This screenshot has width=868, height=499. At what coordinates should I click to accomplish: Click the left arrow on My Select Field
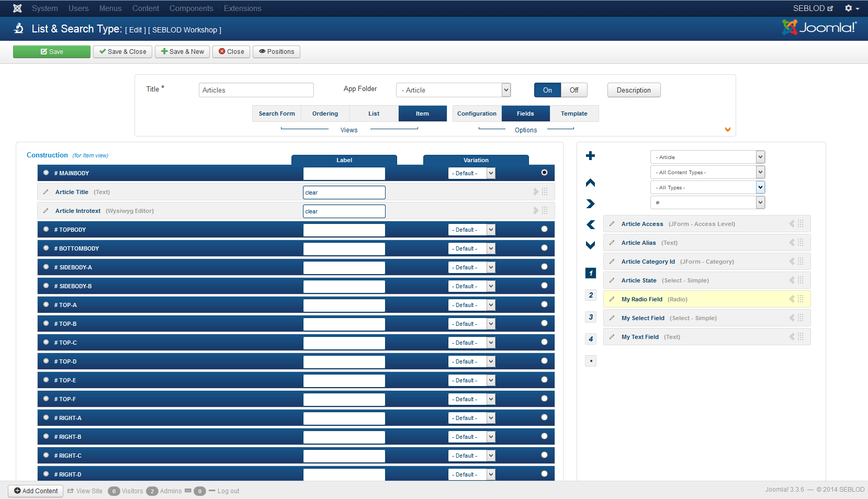pyautogui.click(x=792, y=318)
